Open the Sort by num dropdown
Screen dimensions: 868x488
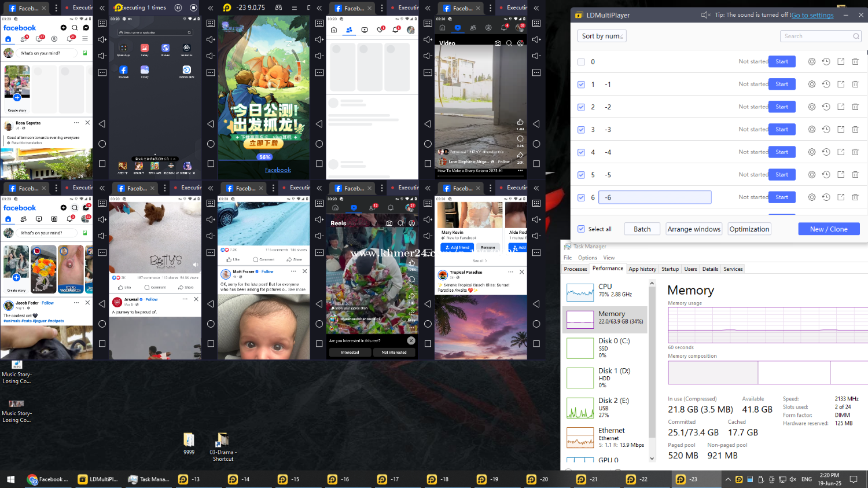click(x=602, y=36)
